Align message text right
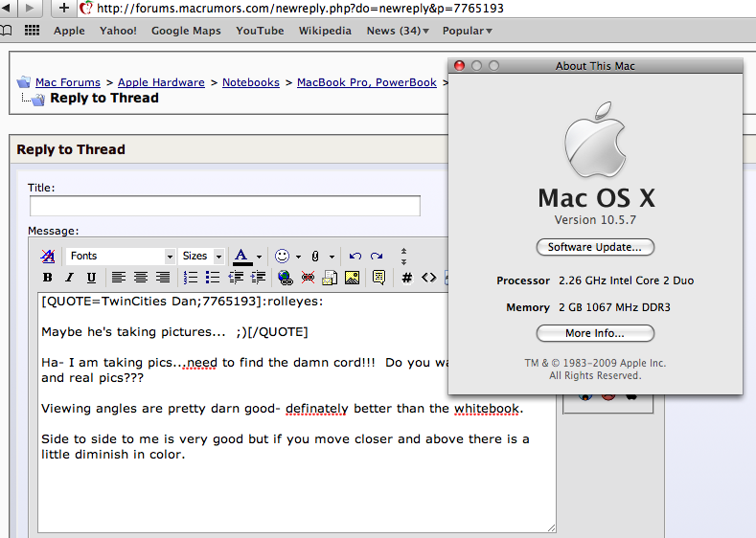The width and height of the screenshot is (756, 538). pyautogui.click(x=163, y=278)
